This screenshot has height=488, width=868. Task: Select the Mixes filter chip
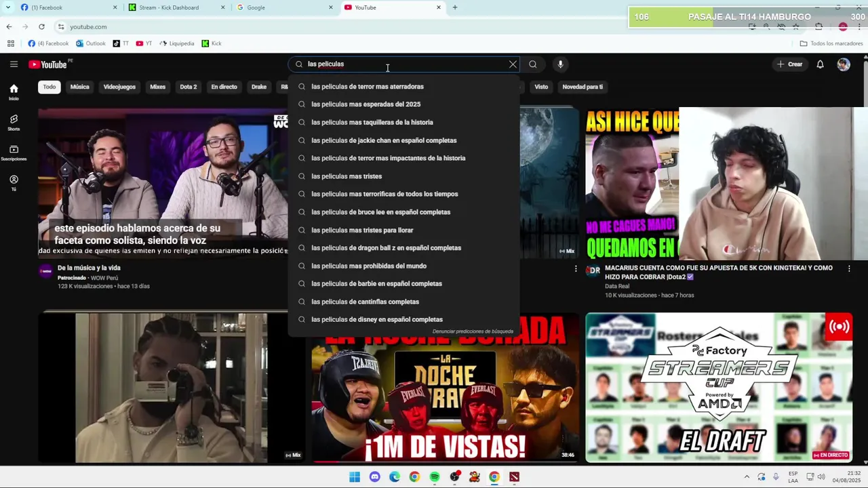point(158,87)
